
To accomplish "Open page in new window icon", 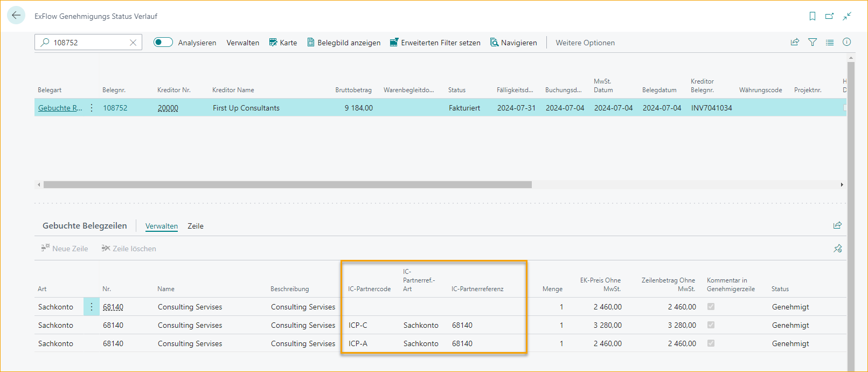I will pos(830,16).
